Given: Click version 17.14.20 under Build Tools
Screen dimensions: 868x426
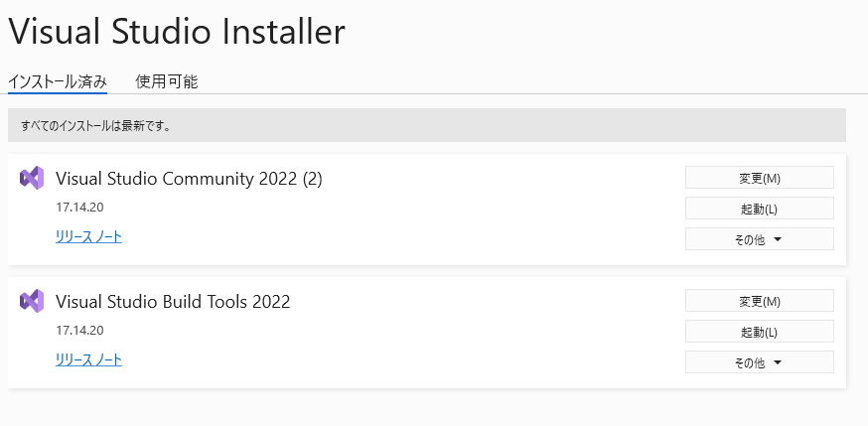Looking at the screenshot, I should pyautogui.click(x=79, y=331).
